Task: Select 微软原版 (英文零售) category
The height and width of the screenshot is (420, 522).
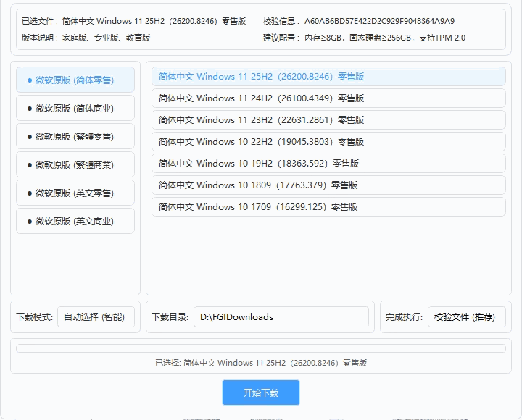Action: click(x=75, y=193)
